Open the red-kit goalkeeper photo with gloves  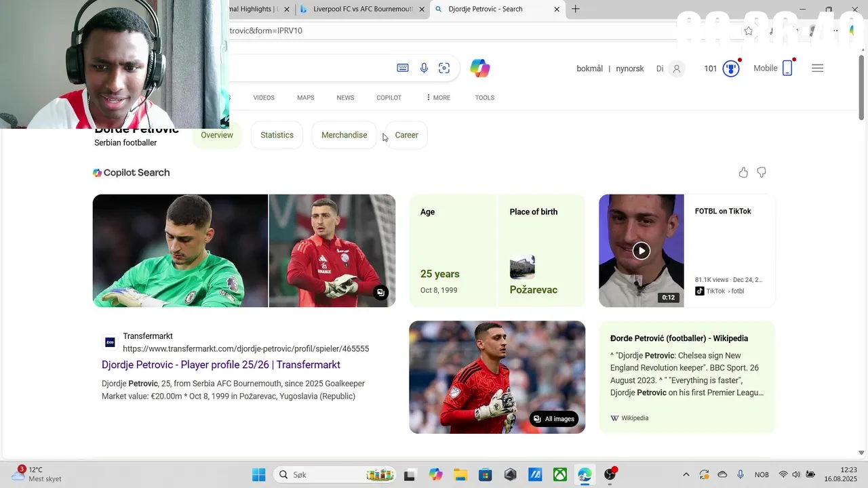[332, 251]
